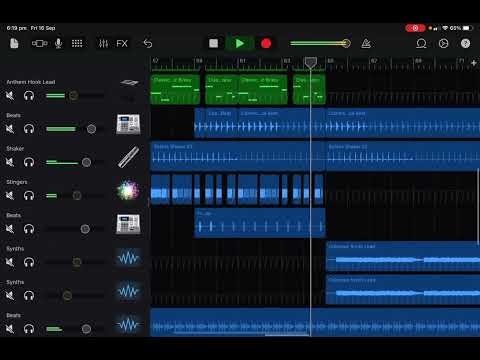The width and height of the screenshot is (480, 360).
Task: Tap the microphone icon in the toolbar
Action: [x=58, y=43]
